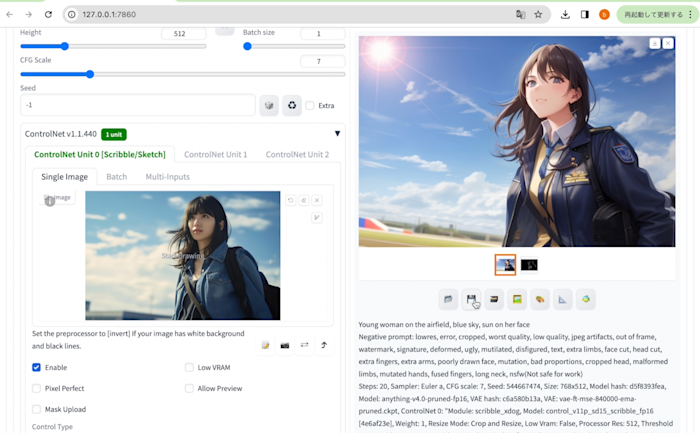Open the Batch tab
Viewport: 700px width, 433px height.
[117, 177]
